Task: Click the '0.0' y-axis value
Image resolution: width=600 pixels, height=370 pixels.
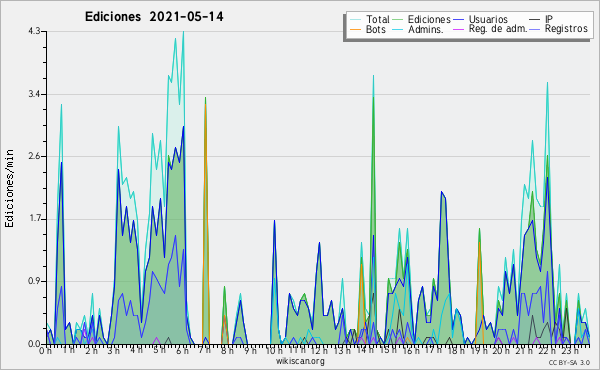Action: click(x=34, y=344)
